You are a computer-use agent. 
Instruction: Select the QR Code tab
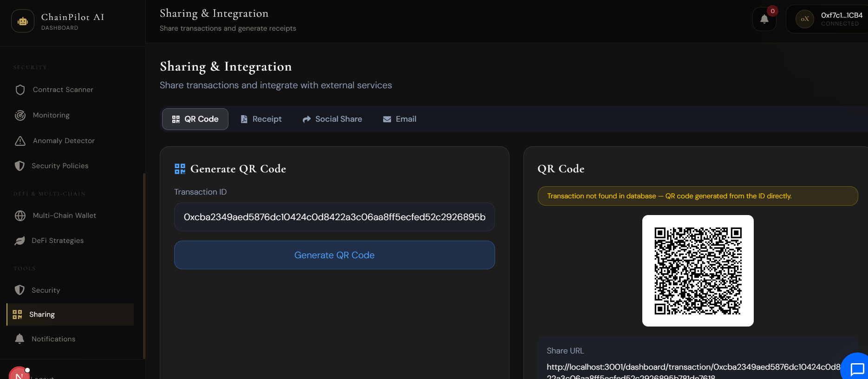(x=195, y=119)
